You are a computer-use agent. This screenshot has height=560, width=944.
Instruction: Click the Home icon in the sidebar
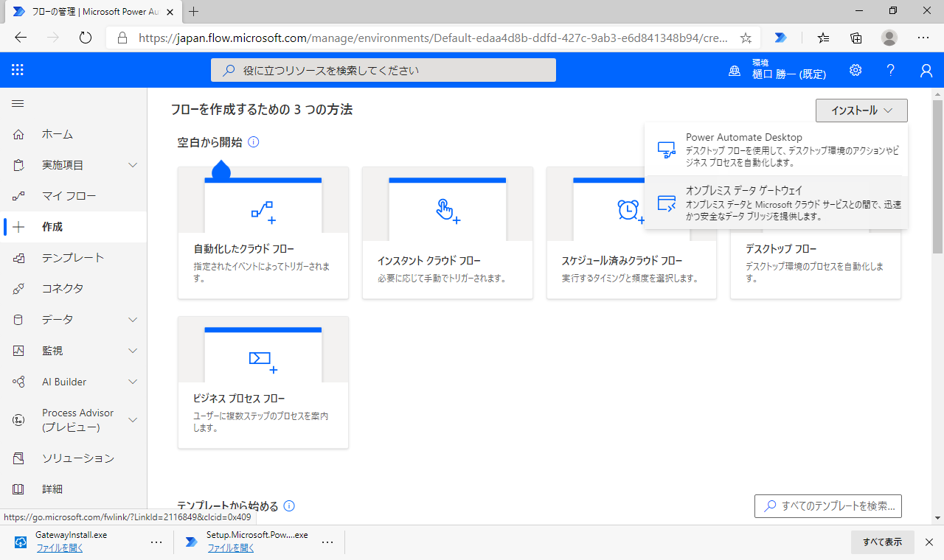pos(18,134)
